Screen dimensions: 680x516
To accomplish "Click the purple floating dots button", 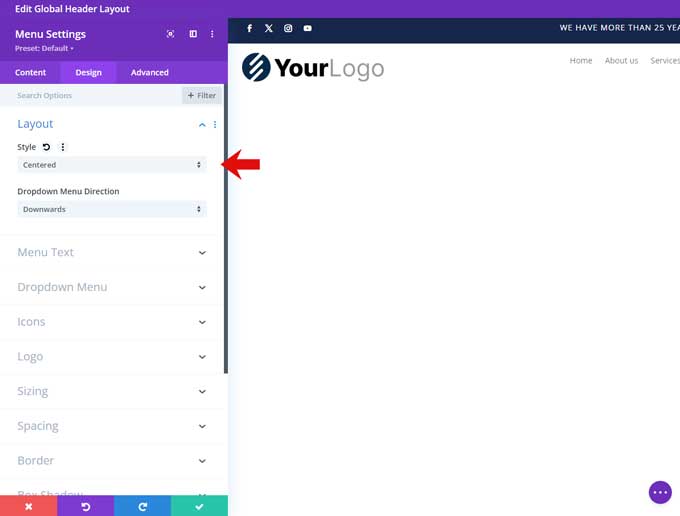I will coord(660,492).
